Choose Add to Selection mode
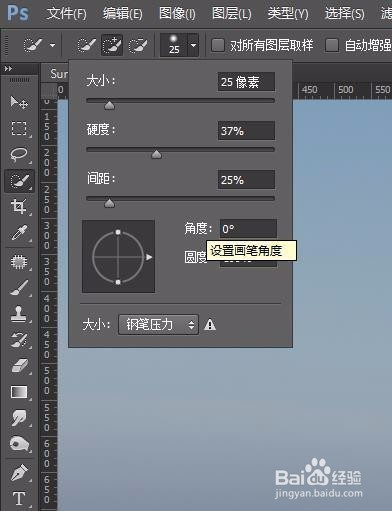This screenshot has width=392, height=511. [112, 45]
